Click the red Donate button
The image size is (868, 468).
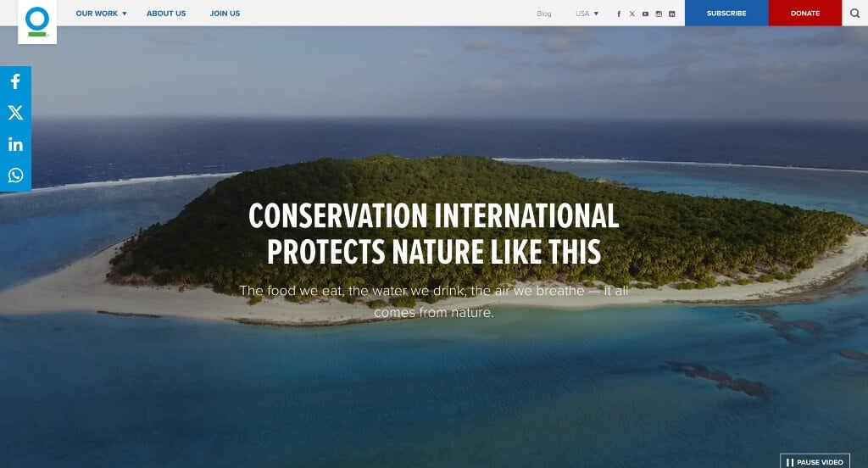[x=805, y=13]
